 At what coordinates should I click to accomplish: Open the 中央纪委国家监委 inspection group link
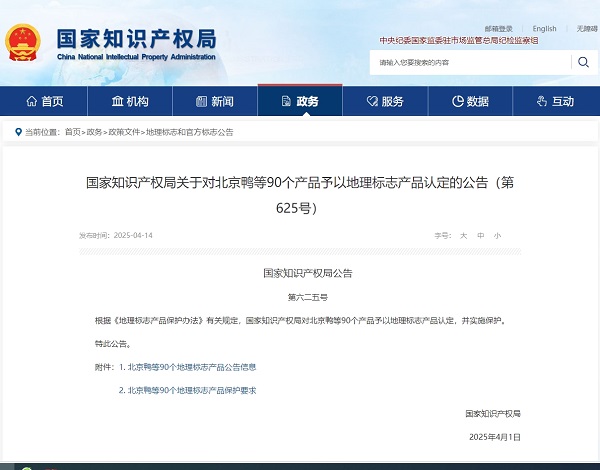[x=459, y=41]
